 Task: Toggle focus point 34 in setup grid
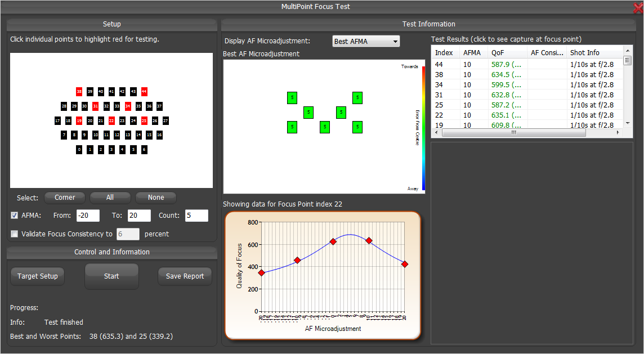pyautogui.click(x=128, y=106)
